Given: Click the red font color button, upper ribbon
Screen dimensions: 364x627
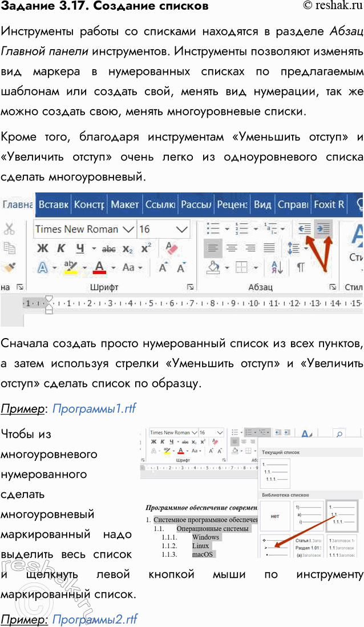Looking at the screenshot, I should coord(100,267).
